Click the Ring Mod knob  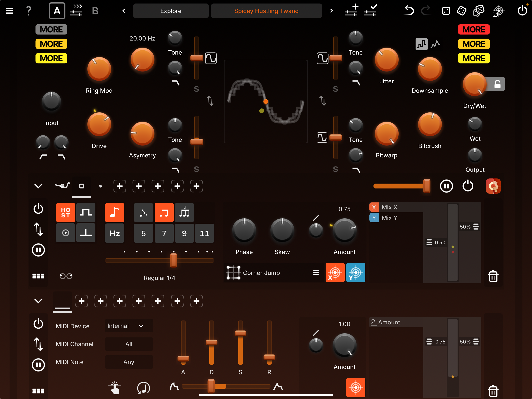[99, 69]
